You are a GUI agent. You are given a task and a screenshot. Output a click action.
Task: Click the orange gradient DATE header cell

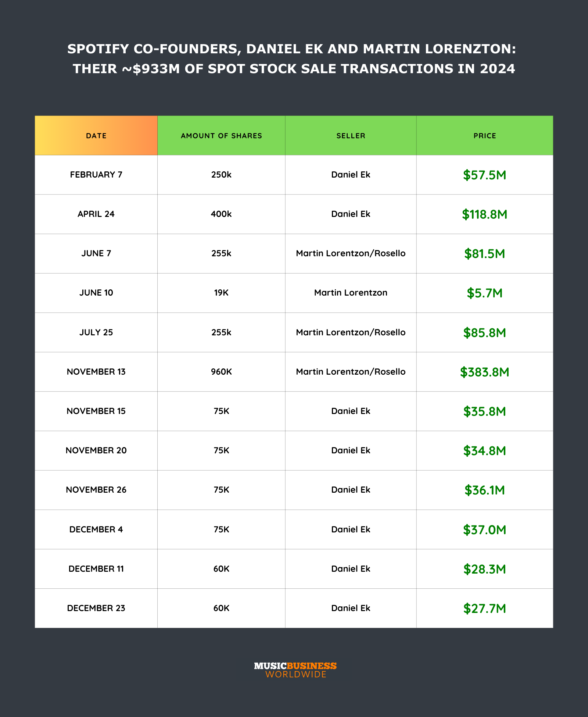coord(96,136)
